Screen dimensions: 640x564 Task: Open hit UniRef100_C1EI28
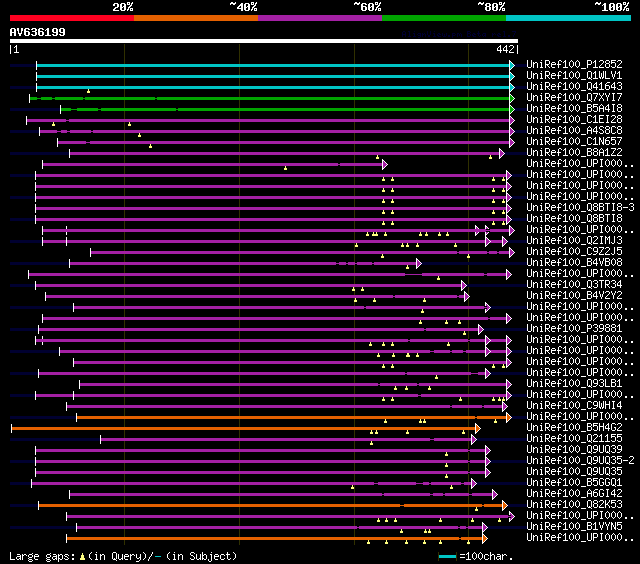click(x=574, y=120)
